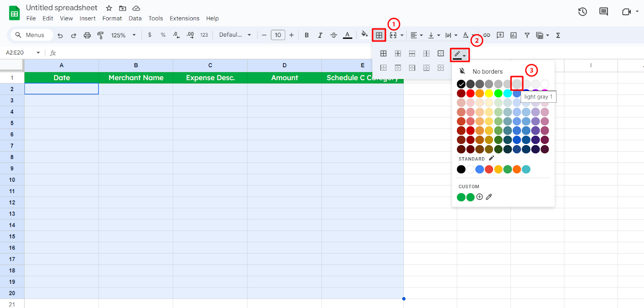644x308 pixels.
Task: Click font size input field
Action: [x=278, y=35]
